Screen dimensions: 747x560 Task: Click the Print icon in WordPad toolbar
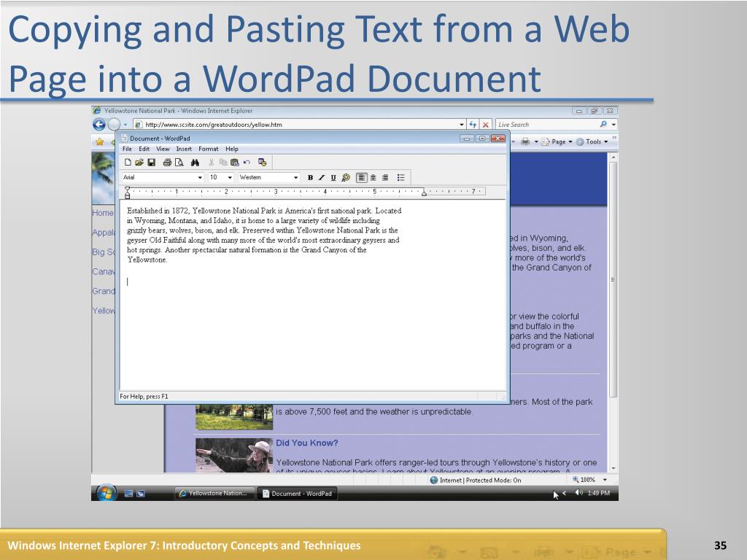tap(167, 163)
